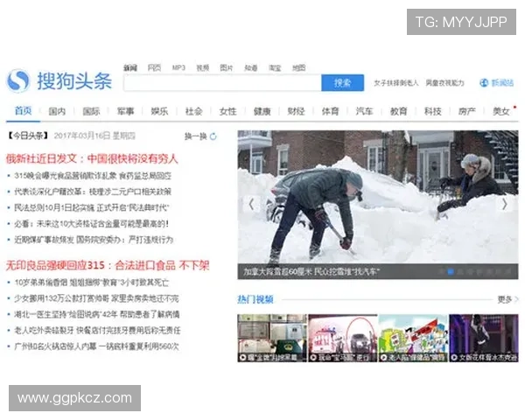The width and height of the screenshot is (525, 420).
Task: Play the second hot video with car
Action: click(x=343, y=339)
